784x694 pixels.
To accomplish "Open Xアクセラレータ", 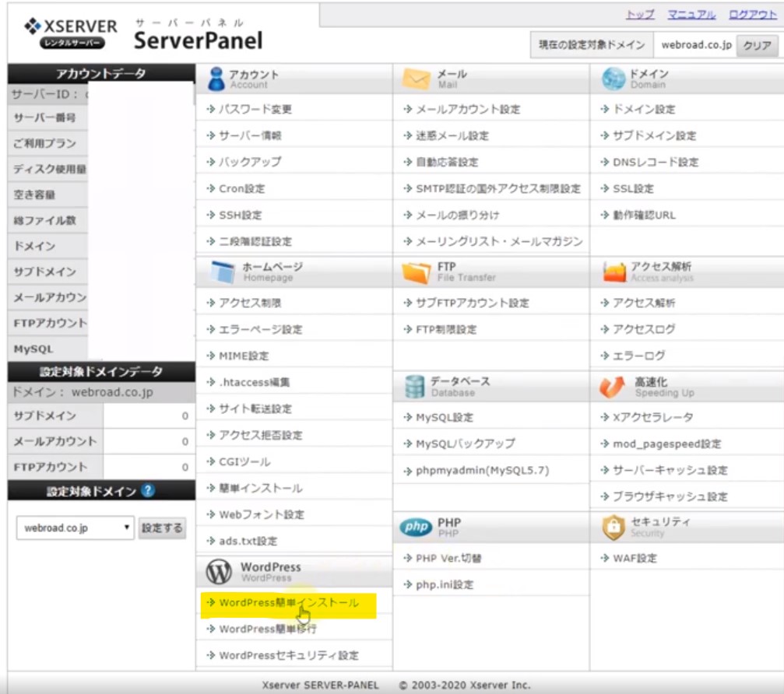I will (652, 417).
